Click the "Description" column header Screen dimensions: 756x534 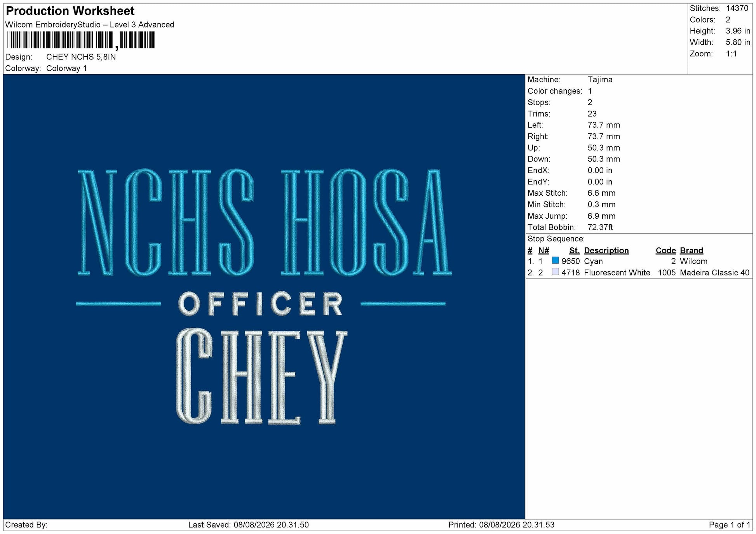click(x=606, y=250)
